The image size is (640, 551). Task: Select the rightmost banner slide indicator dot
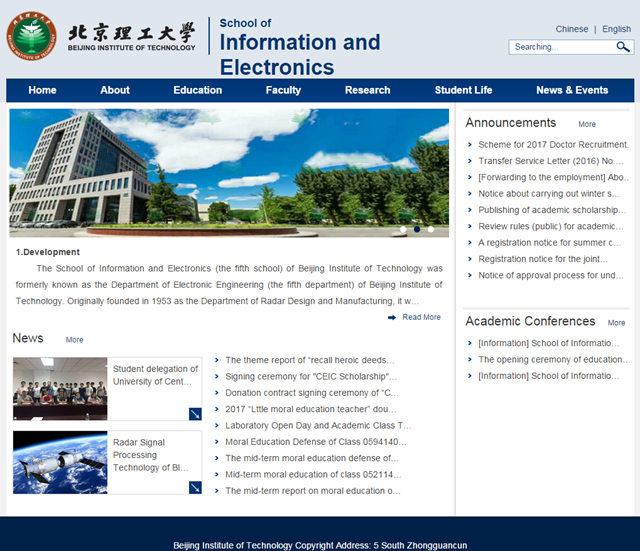pyautogui.click(x=431, y=229)
